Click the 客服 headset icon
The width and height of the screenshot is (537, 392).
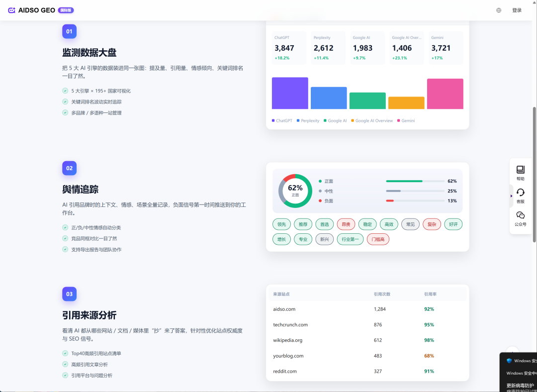pyautogui.click(x=520, y=193)
